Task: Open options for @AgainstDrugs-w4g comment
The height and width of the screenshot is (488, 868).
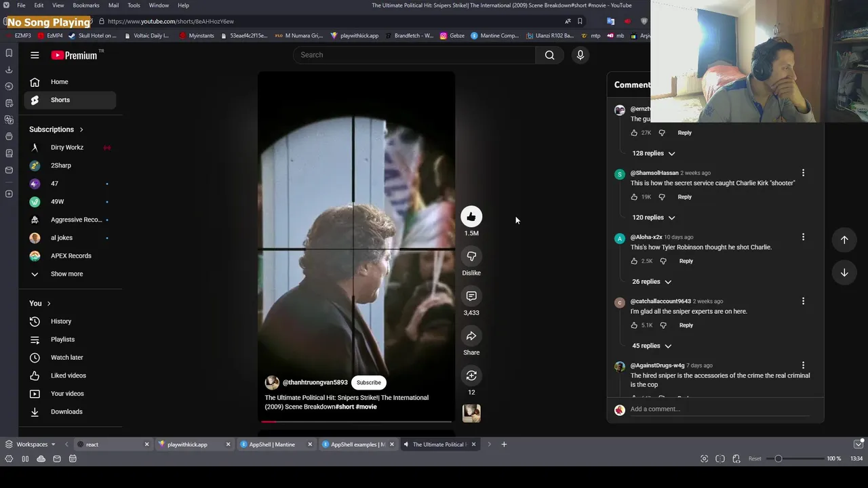Action: coord(803,365)
